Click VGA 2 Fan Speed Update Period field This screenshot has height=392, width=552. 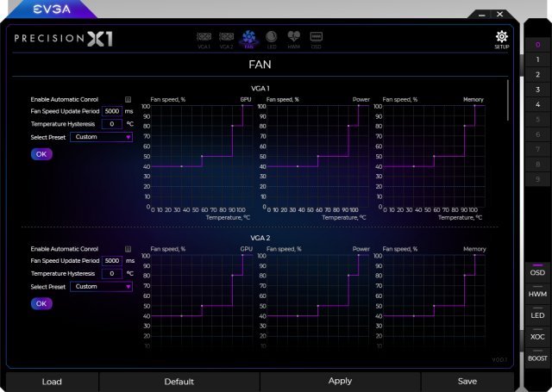tap(112, 260)
